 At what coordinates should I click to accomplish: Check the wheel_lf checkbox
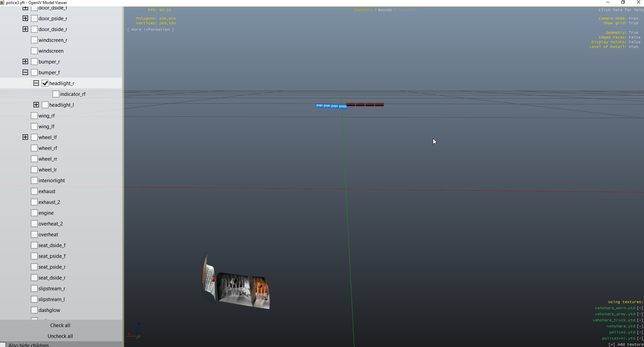pyautogui.click(x=34, y=137)
